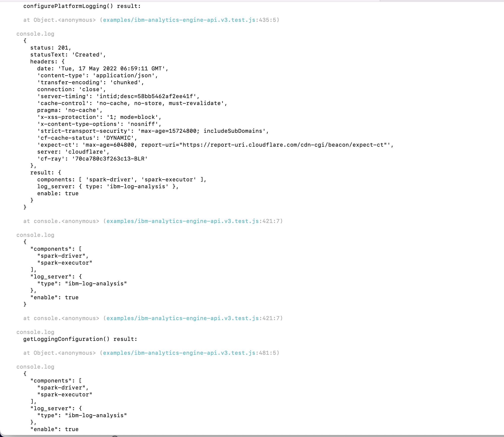Screen dimensions: 504x437
Task: Open the test.js link at line 481:5
Action: point(179,353)
